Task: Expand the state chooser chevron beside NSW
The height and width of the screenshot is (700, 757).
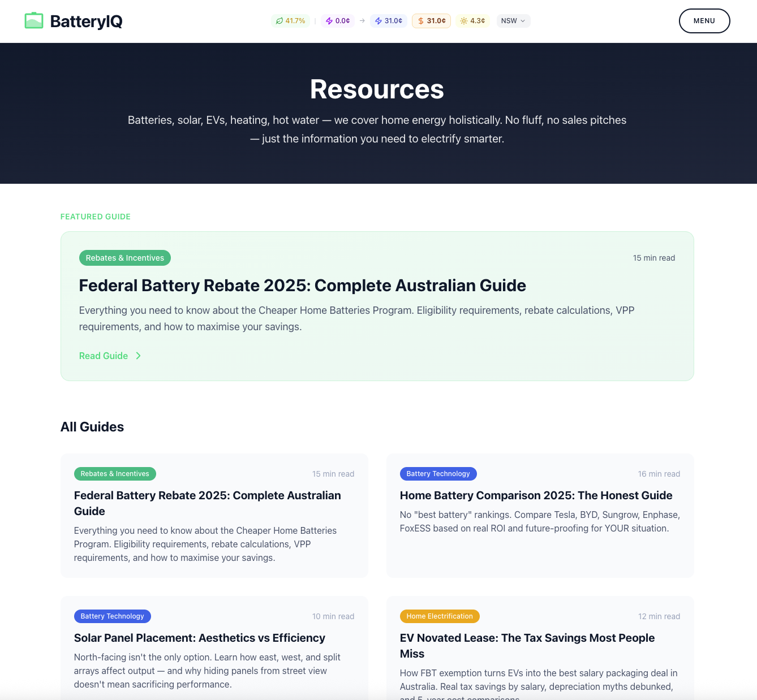Action: pyautogui.click(x=522, y=21)
